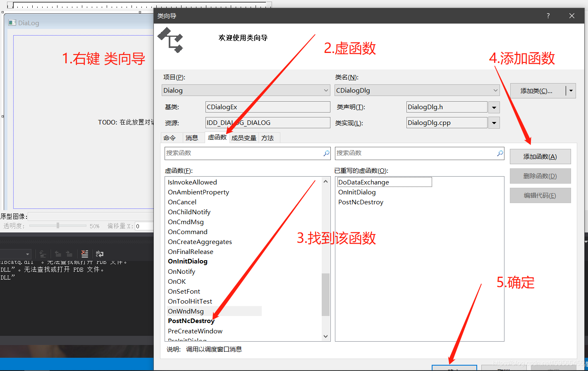Switch to the 命令 tab
588x371 pixels.
pyautogui.click(x=170, y=138)
